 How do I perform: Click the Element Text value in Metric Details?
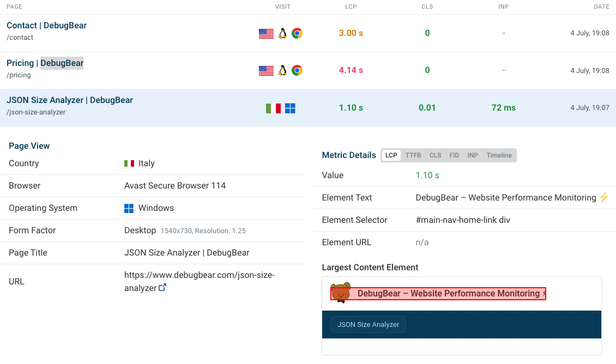tap(512, 197)
